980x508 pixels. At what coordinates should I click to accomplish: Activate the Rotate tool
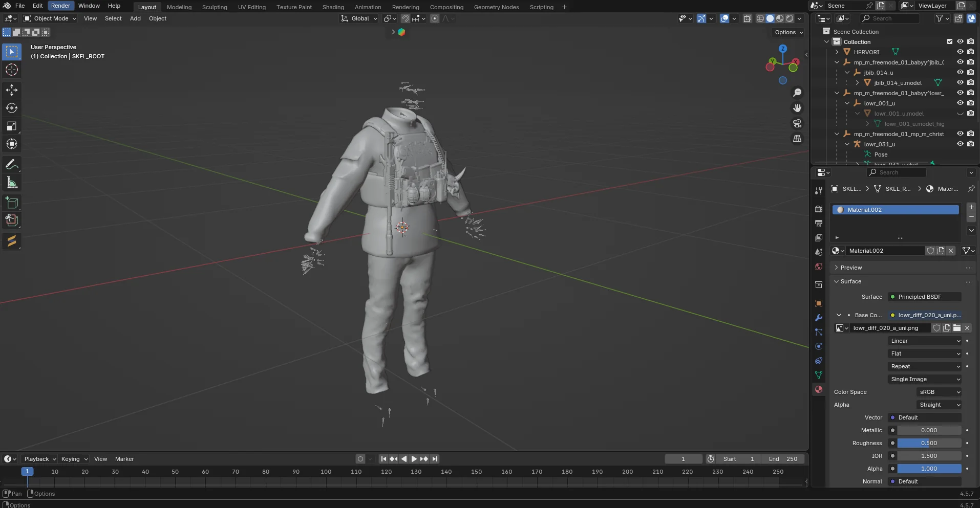pos(12,108)
